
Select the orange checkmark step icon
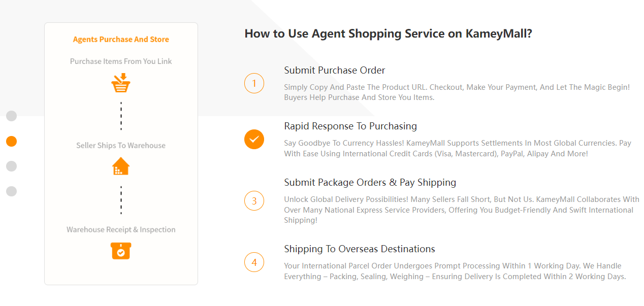(x=254, y=139)
